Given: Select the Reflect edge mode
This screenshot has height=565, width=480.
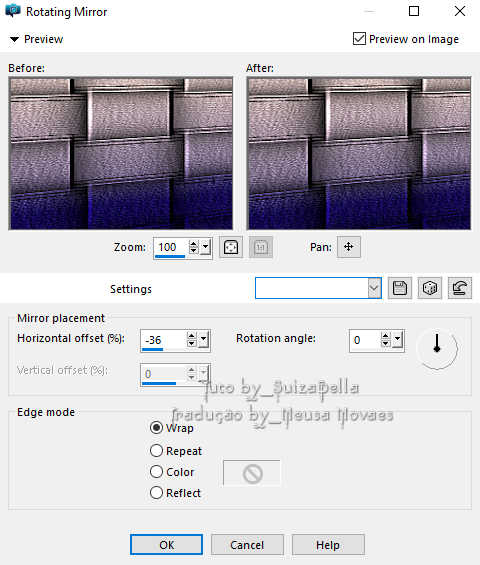Looking at the screenshot, I should pos(156,493).
